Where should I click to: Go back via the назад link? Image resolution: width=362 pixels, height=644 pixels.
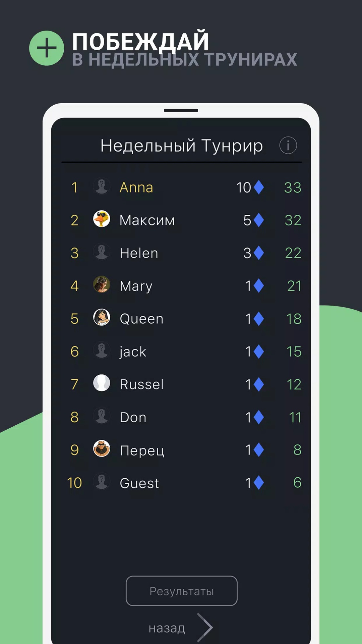pyautogui.click(x=167, y=628)
